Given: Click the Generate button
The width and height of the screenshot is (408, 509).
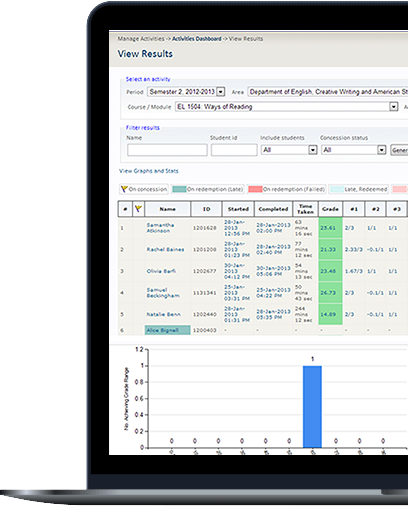Looking at the screenshot, I should point(399,150).
